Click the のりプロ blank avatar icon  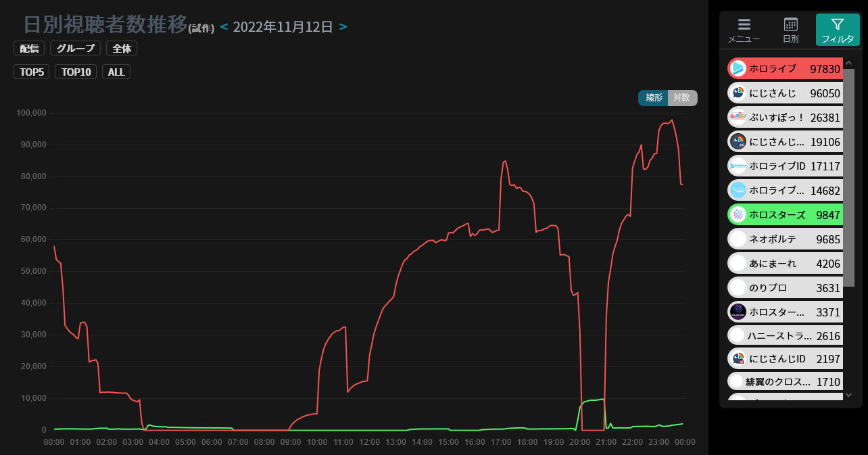click(738, 287)
